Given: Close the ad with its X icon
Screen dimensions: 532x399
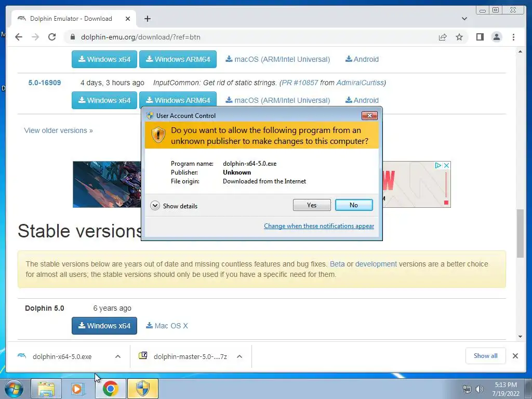Looking at the screenshot, I should point(446,165).
